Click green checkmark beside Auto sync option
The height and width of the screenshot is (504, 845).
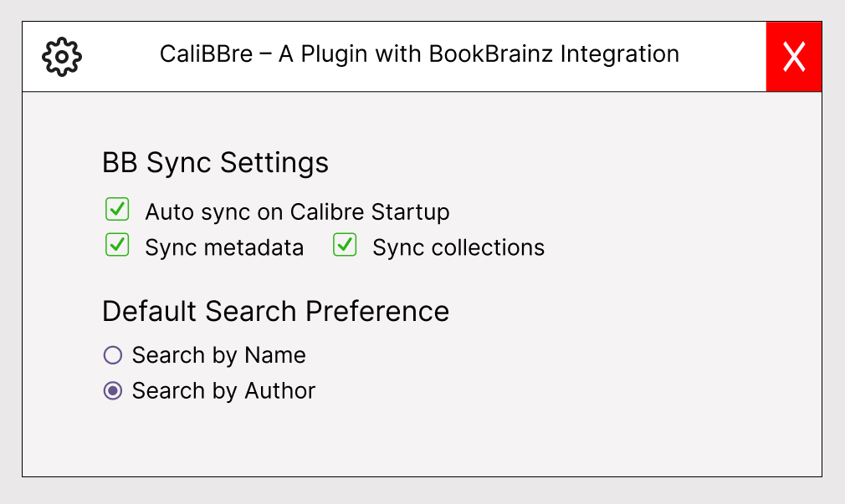pyautogui.click(x=117, y=208)
